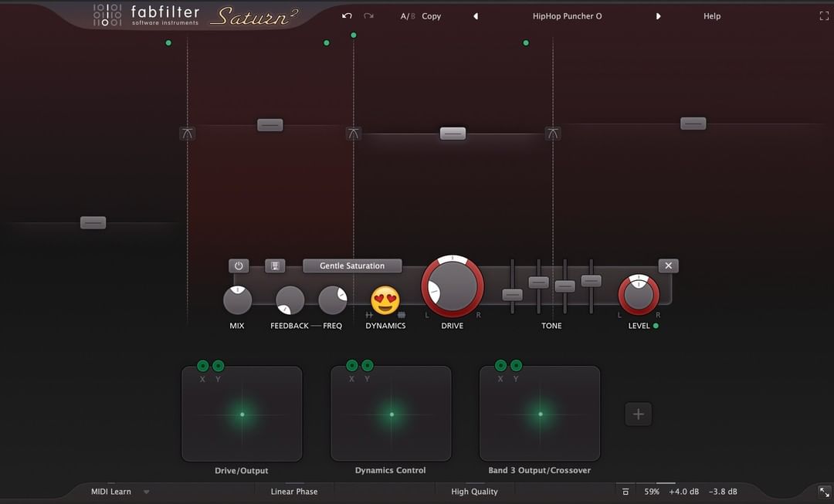Add a new modulation source with plus

click(x=638, y=414)
